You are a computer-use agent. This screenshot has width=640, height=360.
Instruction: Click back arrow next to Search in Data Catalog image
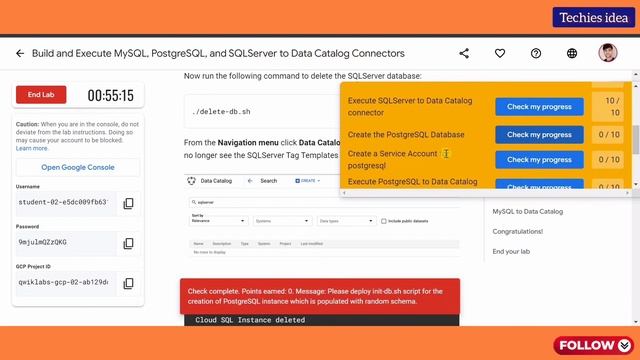tap(250, 181)
